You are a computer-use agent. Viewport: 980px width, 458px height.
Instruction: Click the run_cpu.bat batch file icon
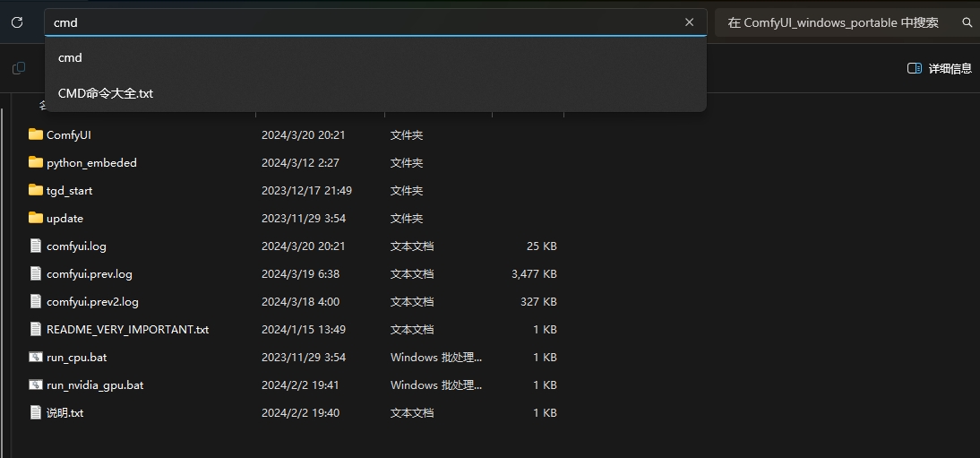[36, 358]
